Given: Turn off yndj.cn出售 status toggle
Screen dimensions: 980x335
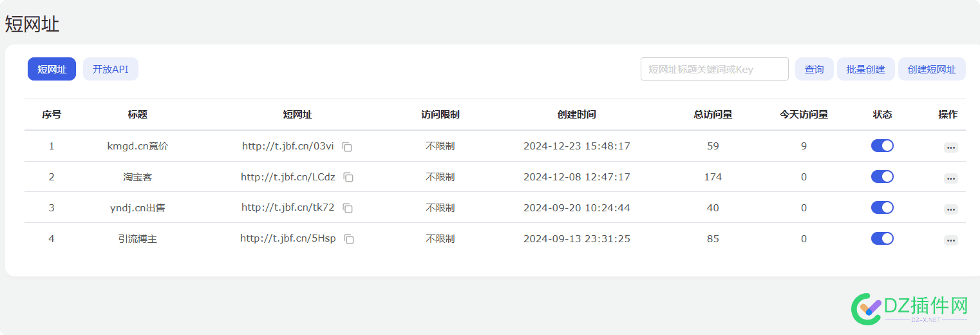Looking at the screenshot, I should (882, 207).
